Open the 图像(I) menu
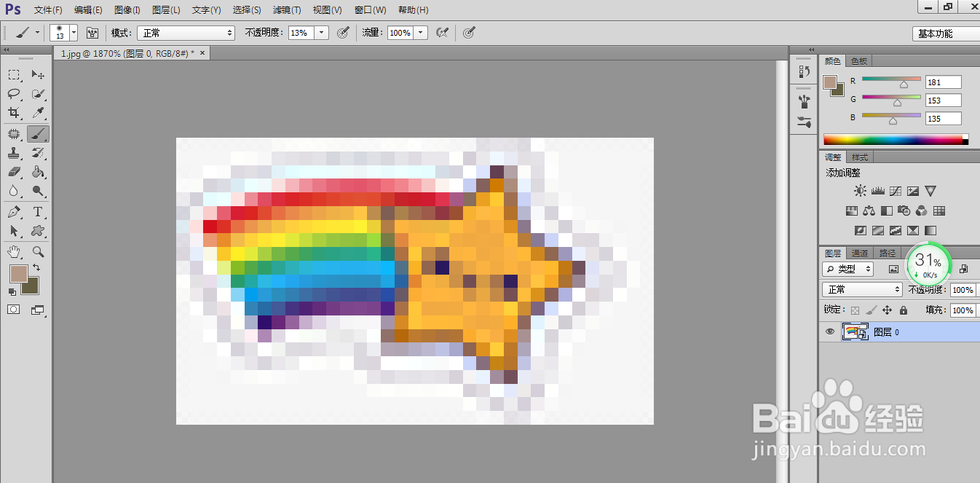 click(127, 10)
